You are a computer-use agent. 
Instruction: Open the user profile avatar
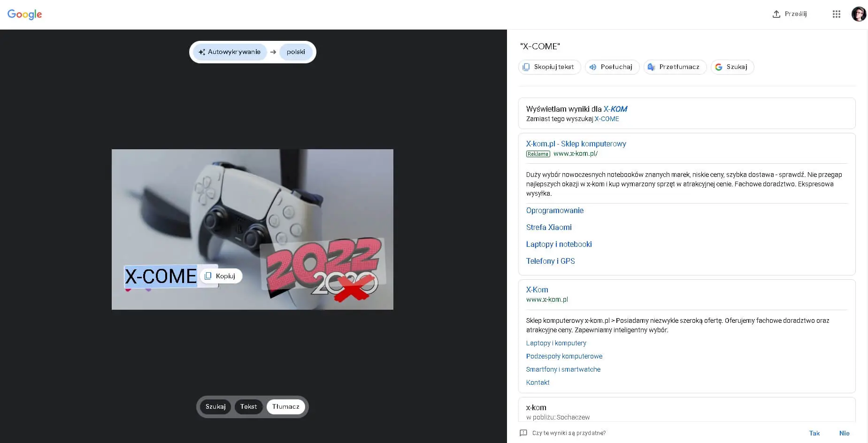click(x=859, y=14)
